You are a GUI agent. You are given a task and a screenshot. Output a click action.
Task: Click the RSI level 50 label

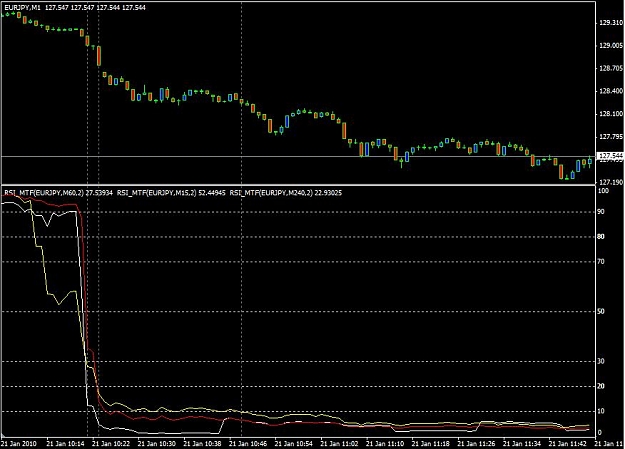point(601,311)
